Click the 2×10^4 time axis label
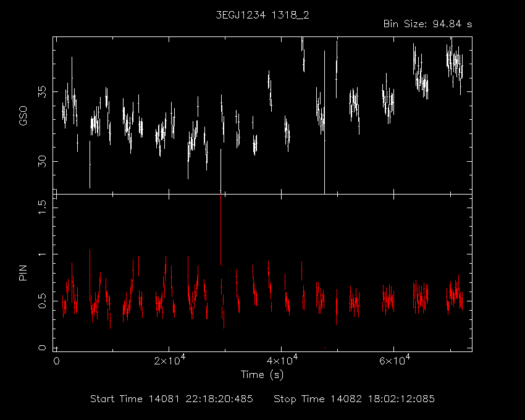This screenshot has width=525, height=420. 170,360
